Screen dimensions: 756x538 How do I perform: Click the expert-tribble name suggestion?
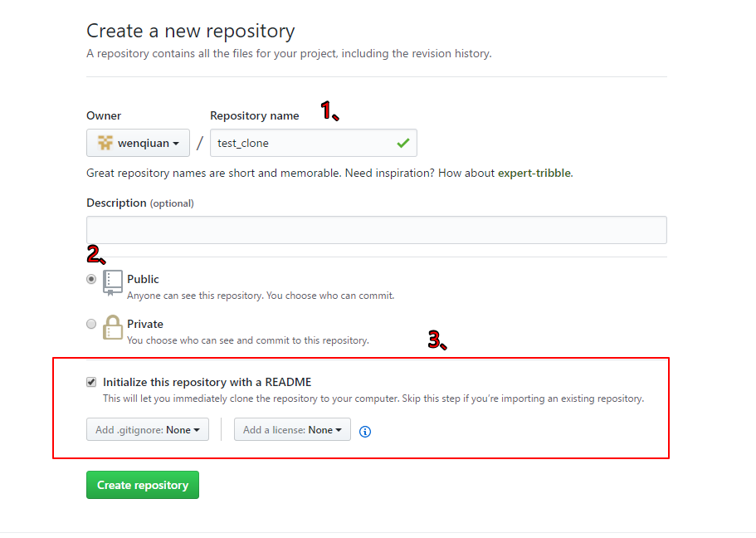point(534,174)
